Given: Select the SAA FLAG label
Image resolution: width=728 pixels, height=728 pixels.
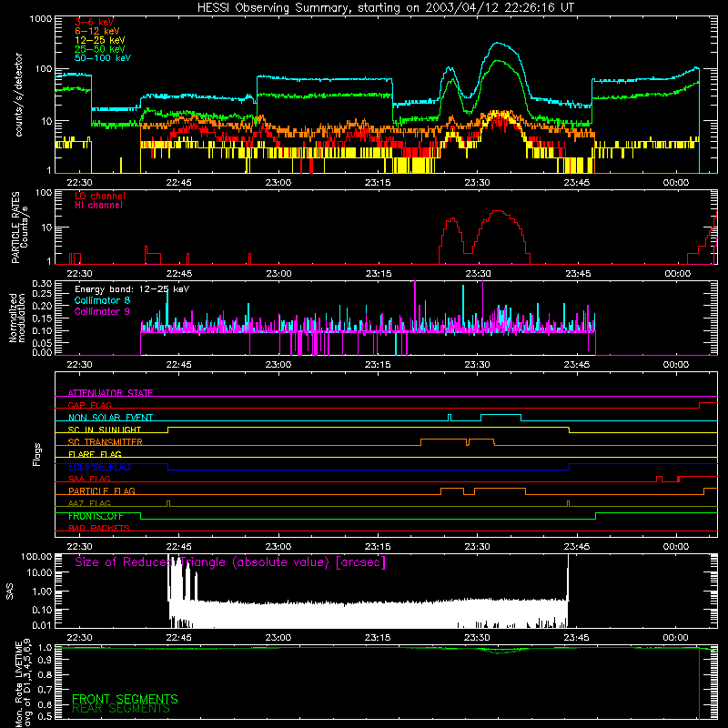Looking at the screenshot, I should click(89, 479).
